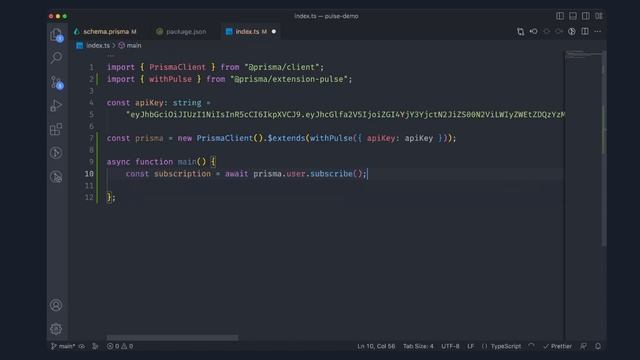Click the apiKey constant declaration on line 4

click(x=149, y=102)
